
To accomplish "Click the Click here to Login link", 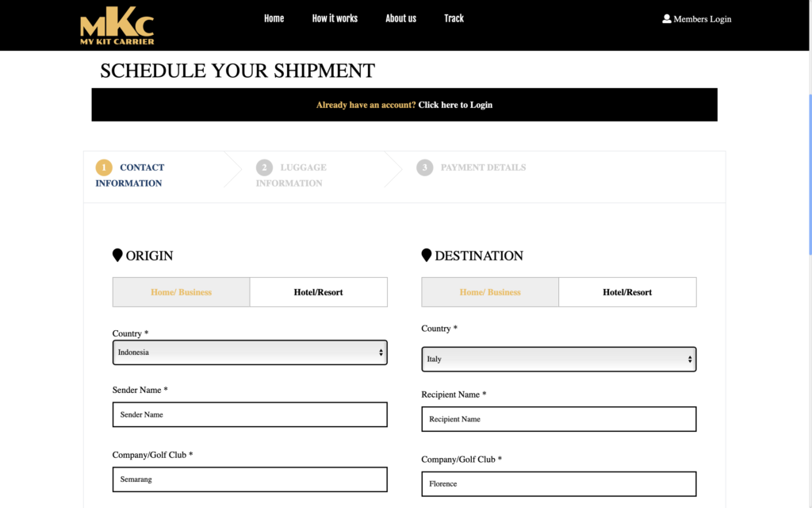I will [455, 105].
